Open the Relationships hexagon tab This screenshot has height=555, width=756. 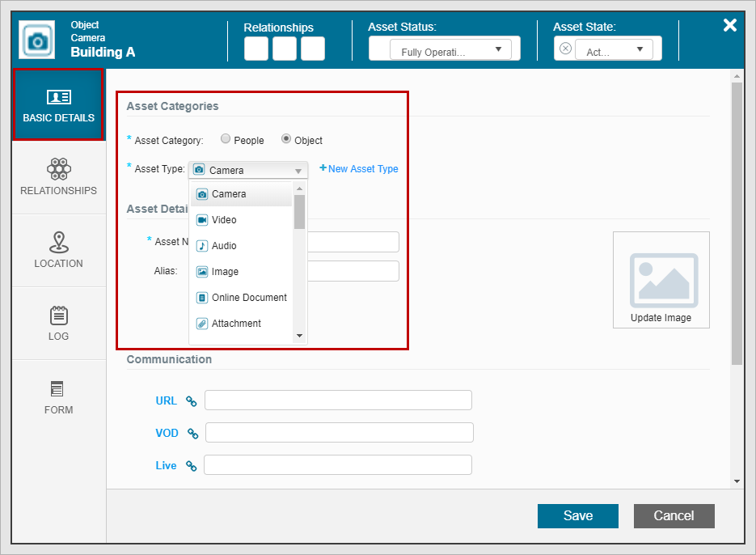click(x=58, y=177)
